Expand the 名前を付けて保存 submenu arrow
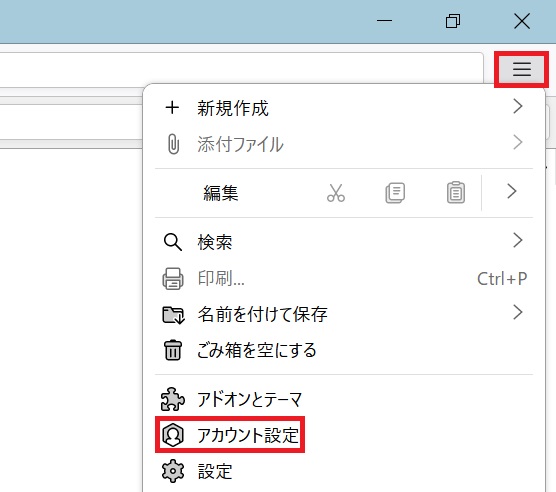 (518, 312)
